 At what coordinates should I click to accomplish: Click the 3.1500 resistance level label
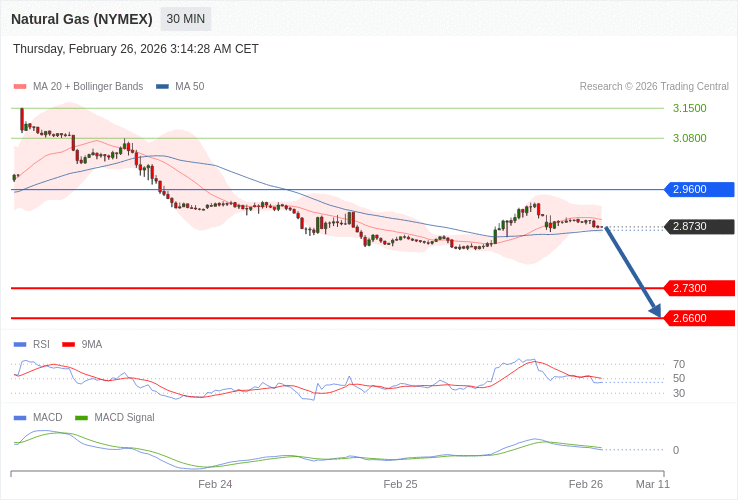click(x=689, y=108)
